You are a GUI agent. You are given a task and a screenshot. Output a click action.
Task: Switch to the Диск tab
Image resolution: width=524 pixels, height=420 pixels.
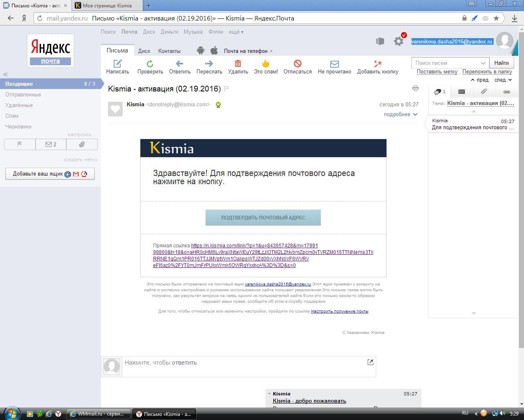[144, 51]
